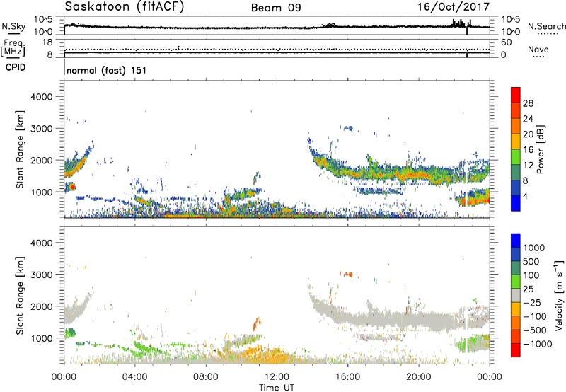Click the "1000" tick on the velocity colorbar
566x392 pixels.
click(x=534, y=248)
